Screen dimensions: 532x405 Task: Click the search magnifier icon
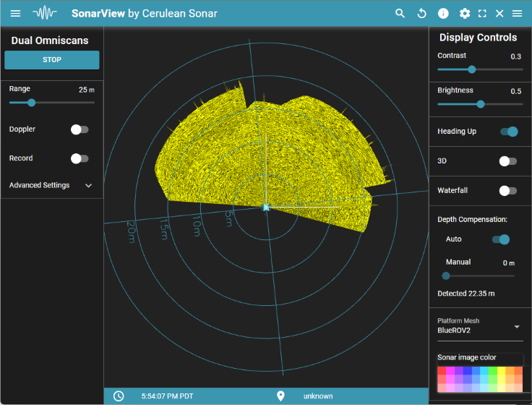click(x=400, y=13)
